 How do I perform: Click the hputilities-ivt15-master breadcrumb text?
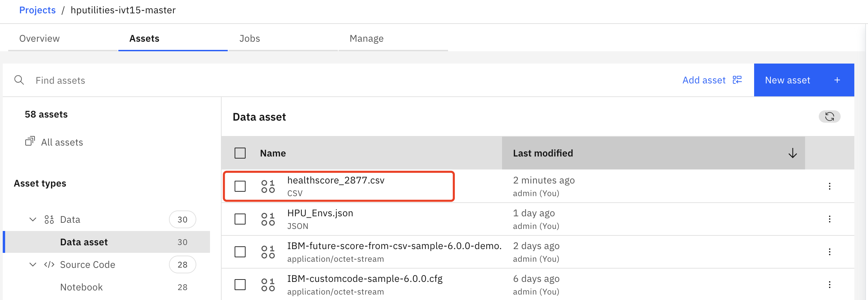(x=123, y=10)
